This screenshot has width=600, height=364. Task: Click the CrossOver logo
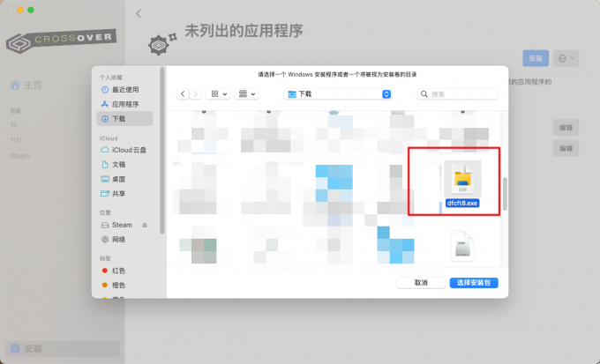(x=61, y=41)
